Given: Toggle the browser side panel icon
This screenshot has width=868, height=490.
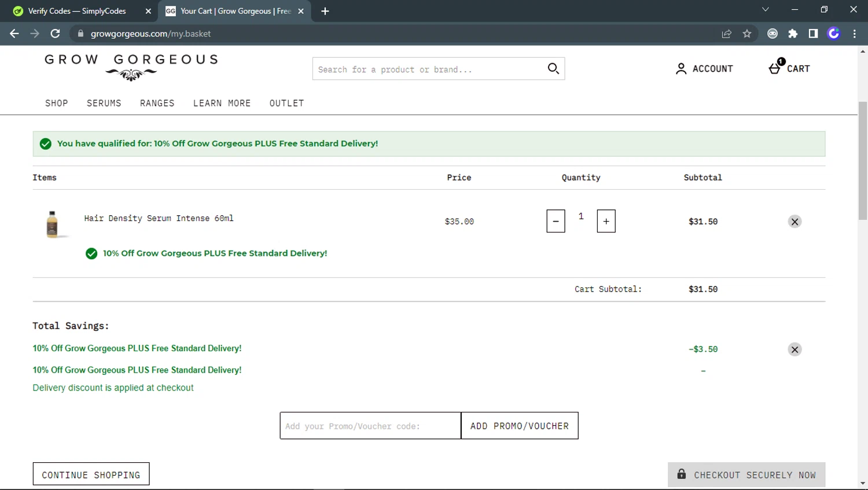Looking at the screenshot, I should coord(813,34).
